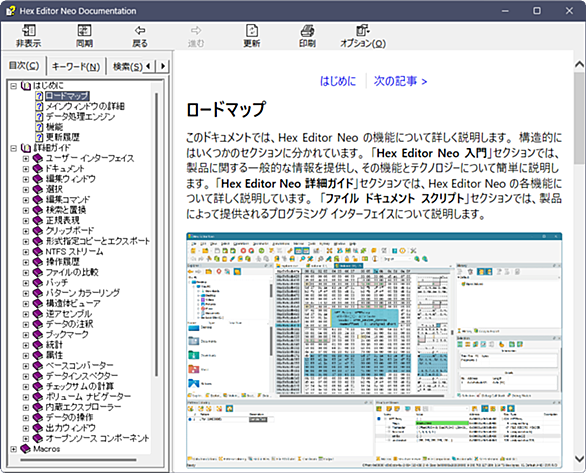Go back with the 戻る arrow icon
586x473 pixels.
pyautogui.click(x=140, y=30)
